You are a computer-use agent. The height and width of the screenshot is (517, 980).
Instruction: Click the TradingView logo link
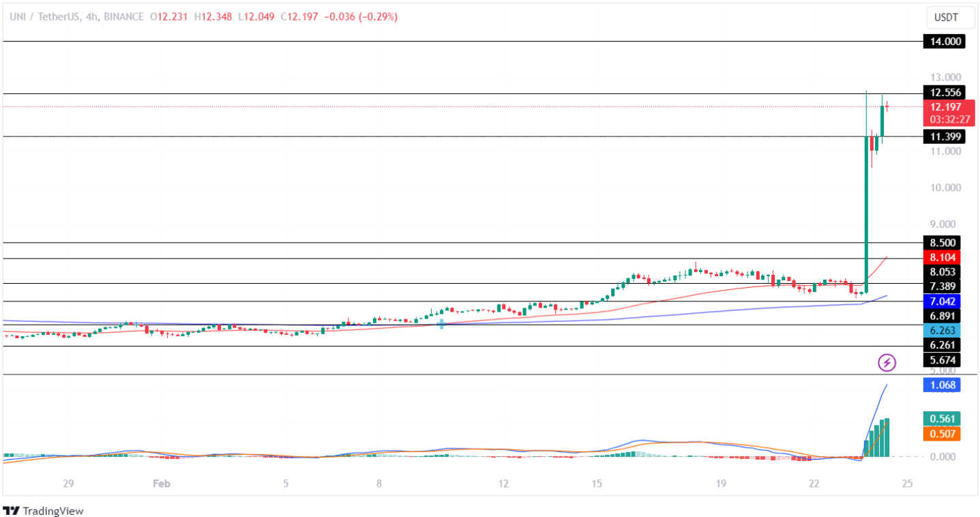[44, 510]
